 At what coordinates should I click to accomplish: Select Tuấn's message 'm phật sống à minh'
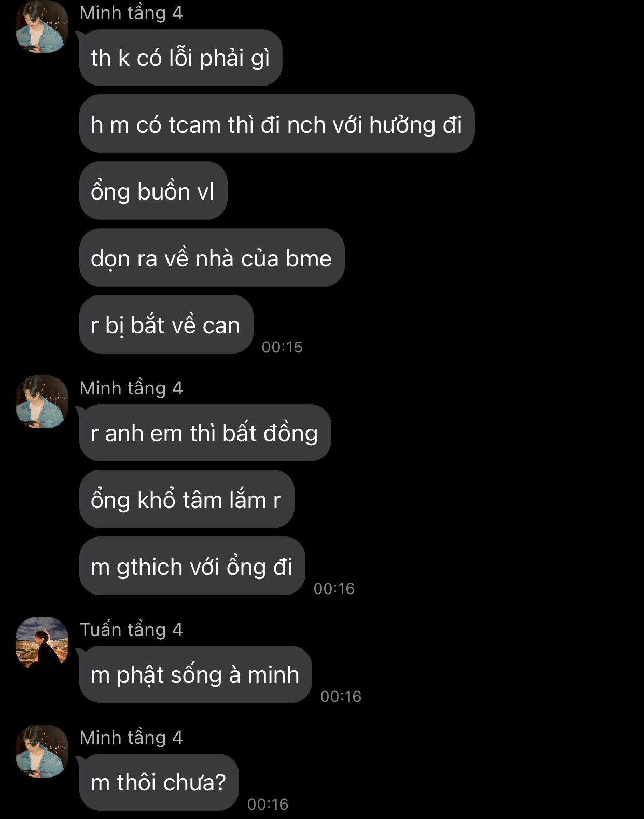195,674
